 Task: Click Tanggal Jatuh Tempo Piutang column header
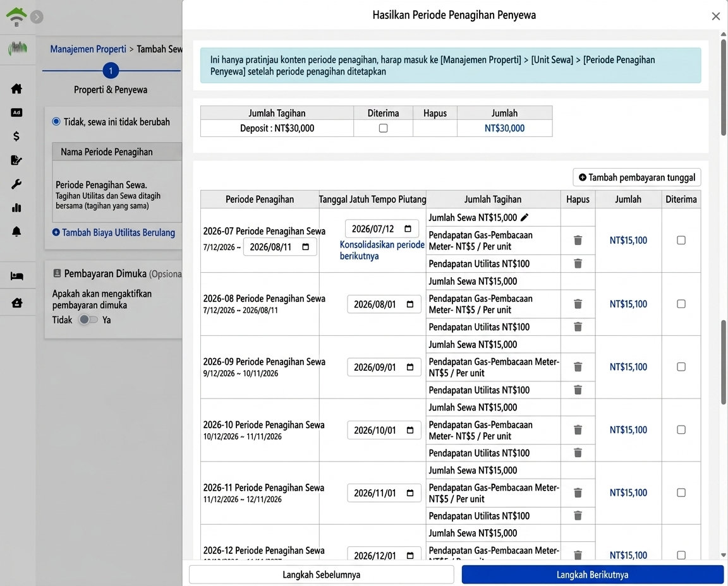click(372, 199)
